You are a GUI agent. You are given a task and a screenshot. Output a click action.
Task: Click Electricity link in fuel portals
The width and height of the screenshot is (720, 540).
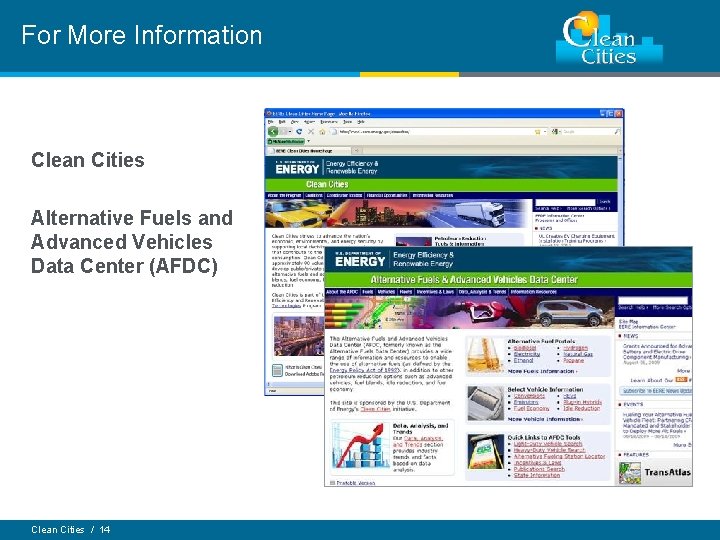click(x=527, y=354)
